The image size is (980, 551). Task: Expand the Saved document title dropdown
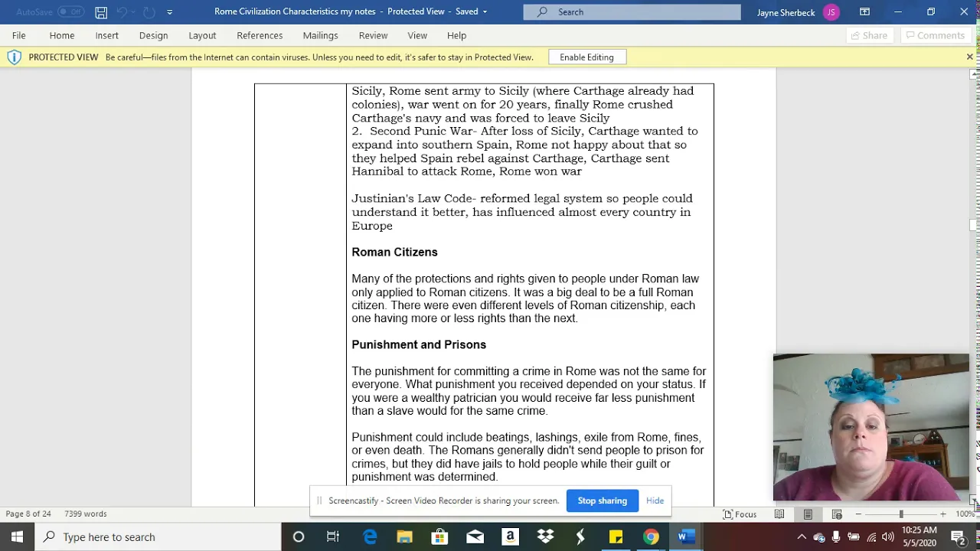[485, 12]
